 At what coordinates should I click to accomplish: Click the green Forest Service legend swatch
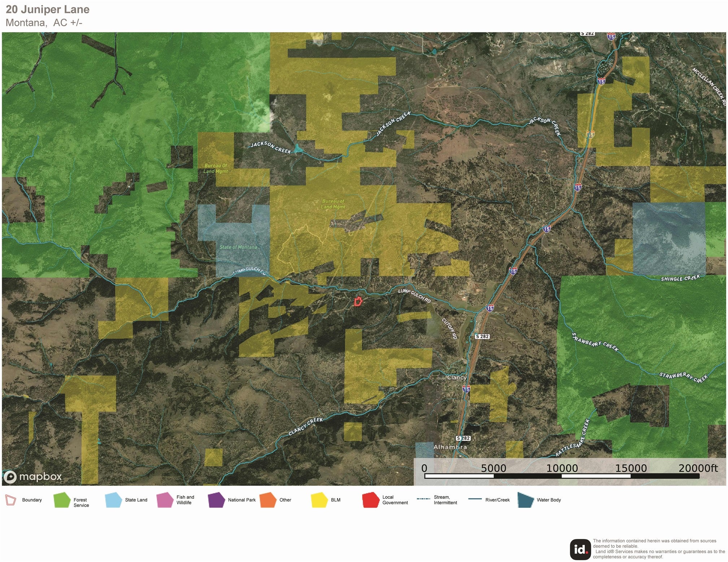point(62,500)
